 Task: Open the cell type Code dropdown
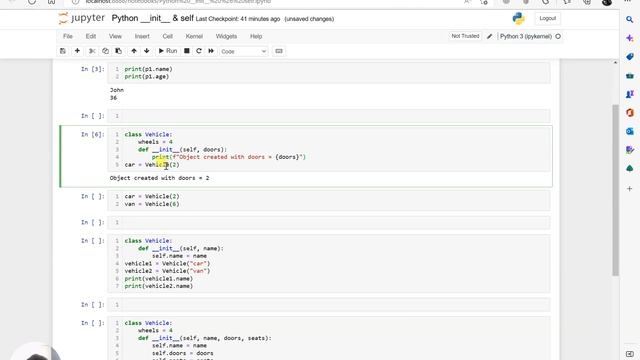coord(244,51)
